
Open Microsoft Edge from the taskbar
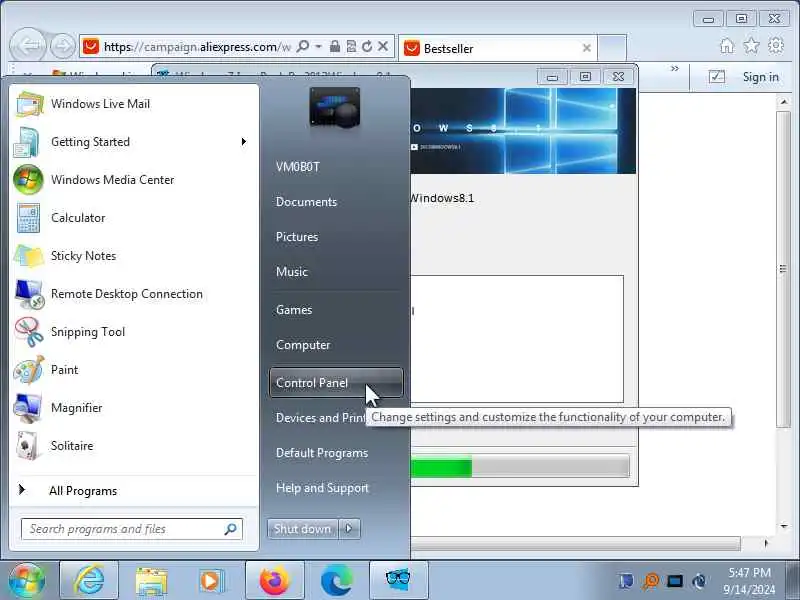(336, 580)
